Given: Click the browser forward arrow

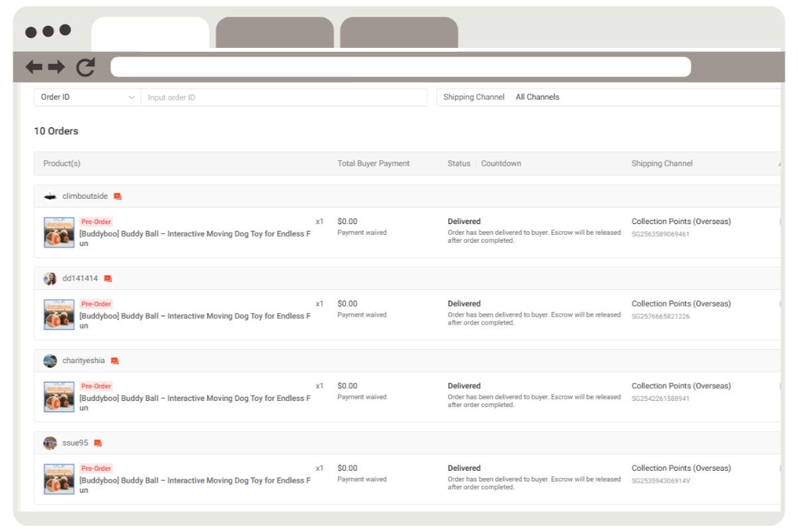Looking at the screenshot, I should point(57,66).
